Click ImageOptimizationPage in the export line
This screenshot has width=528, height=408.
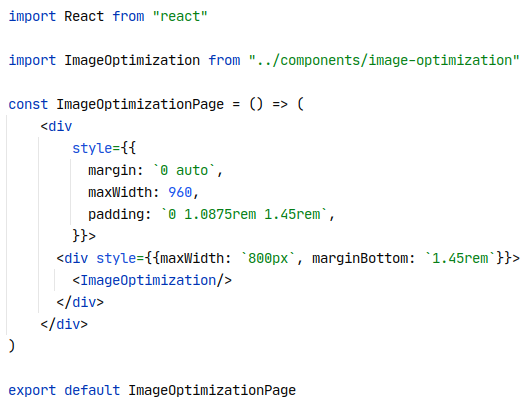tap(212, 390)
